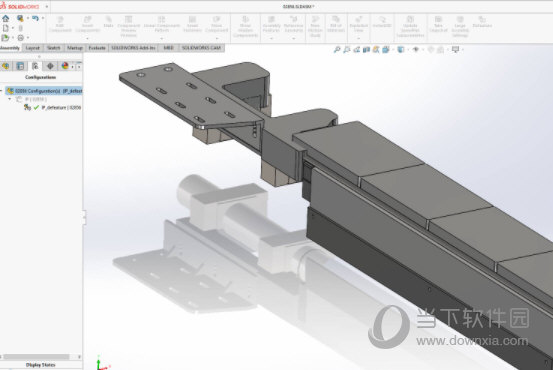Collapse the IP configuration tree node
Screen dimensions: 553x370
pyautogui.click(x=10, y=99)
